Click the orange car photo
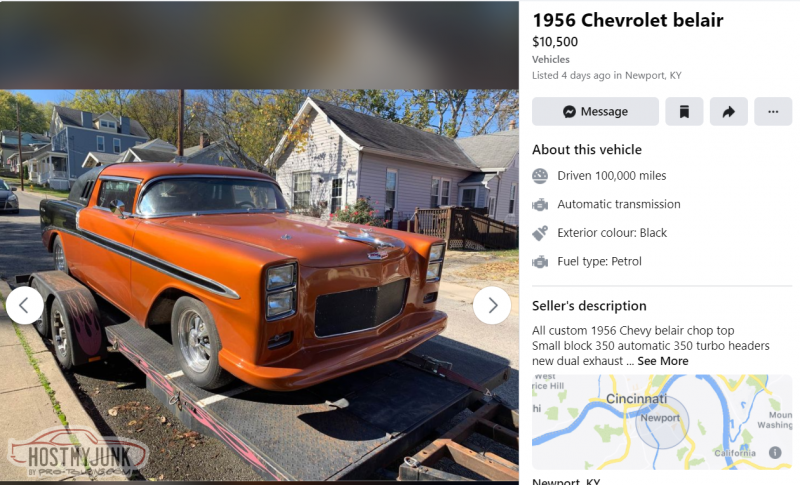The image size is (800, 485). (x=259, y=286)
